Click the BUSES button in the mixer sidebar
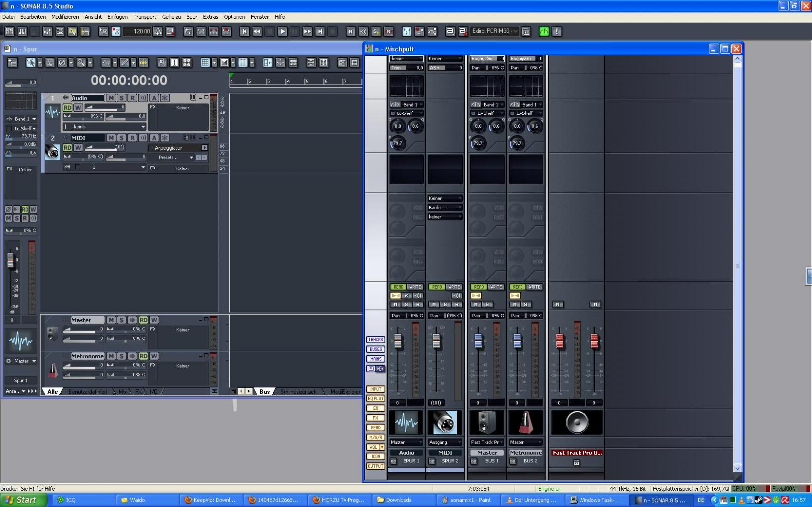This screenshot has width=812, height=507. 375,349
